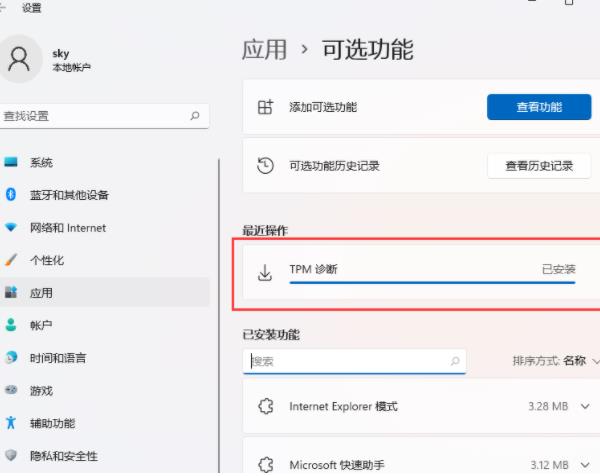Open 辅助功能 settings label
This screenshot has height=476, width=600.
[x=52, y=423]
